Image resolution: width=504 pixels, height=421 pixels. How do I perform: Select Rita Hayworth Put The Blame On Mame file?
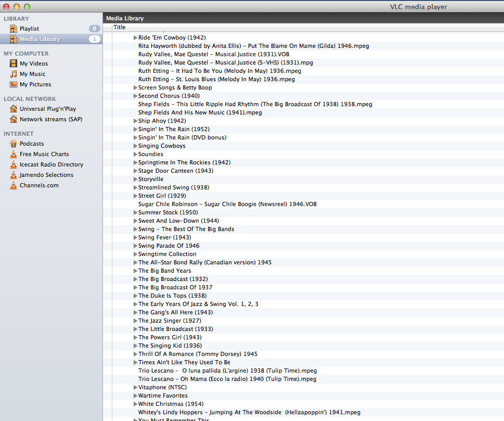point(254,46)
